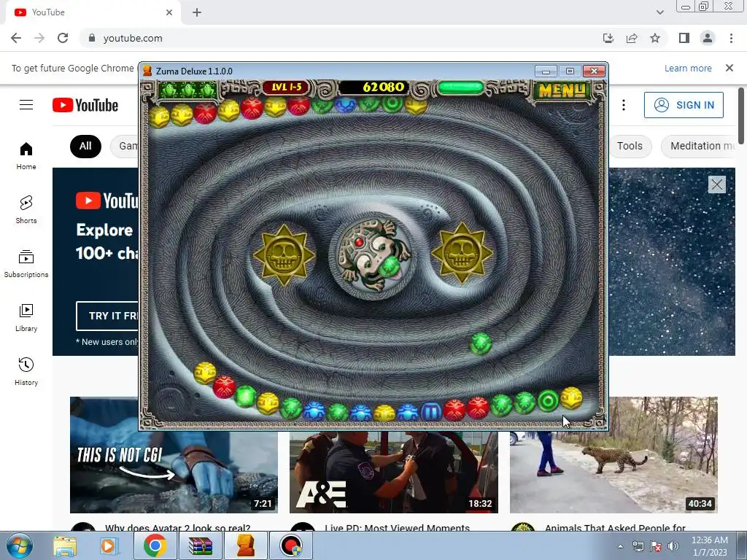Open the Zuma game MENU button
747x560 pixels.
[x=561, y=90]
